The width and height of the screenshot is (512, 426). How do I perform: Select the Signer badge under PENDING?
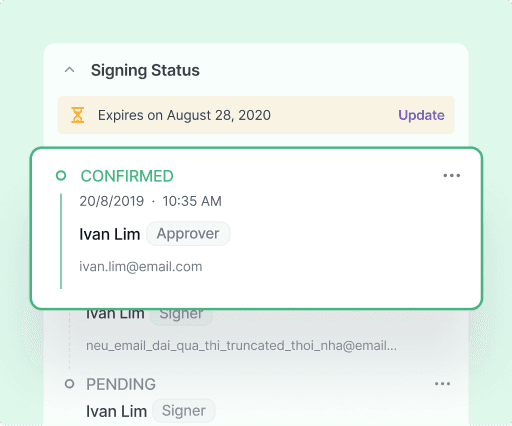pos(184,411)
